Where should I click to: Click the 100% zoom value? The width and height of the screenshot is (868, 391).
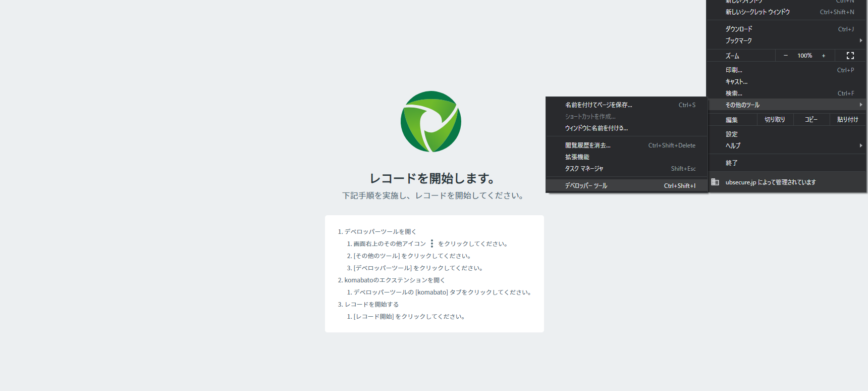[x=805, y=56]
